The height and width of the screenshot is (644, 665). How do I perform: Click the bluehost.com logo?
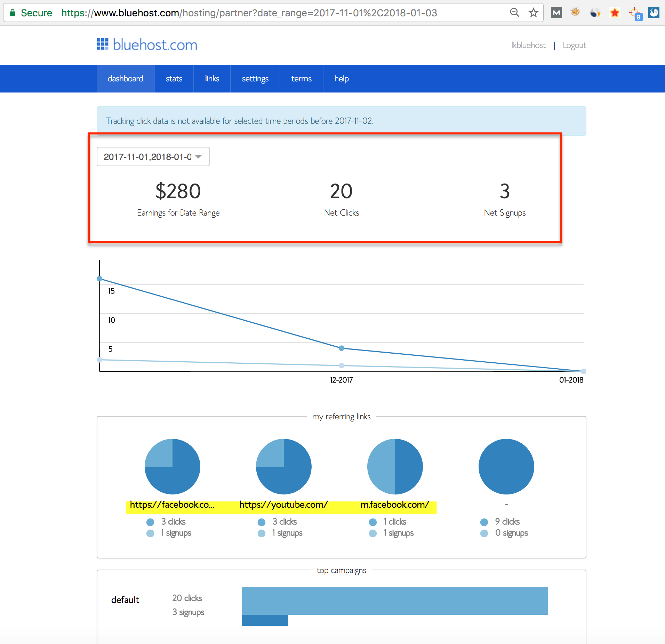[x=146, y=45]
